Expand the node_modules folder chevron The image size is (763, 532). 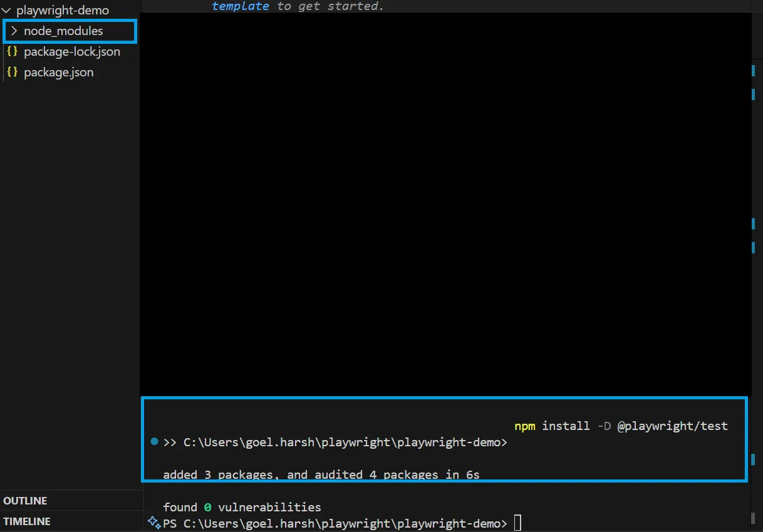pos(14,31)
